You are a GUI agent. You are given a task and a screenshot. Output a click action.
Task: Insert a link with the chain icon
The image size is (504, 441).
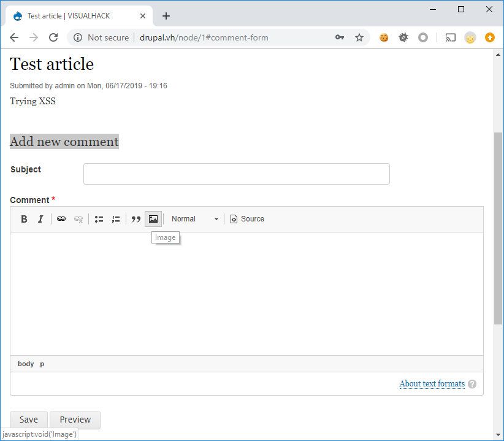[x=61, y=219]
